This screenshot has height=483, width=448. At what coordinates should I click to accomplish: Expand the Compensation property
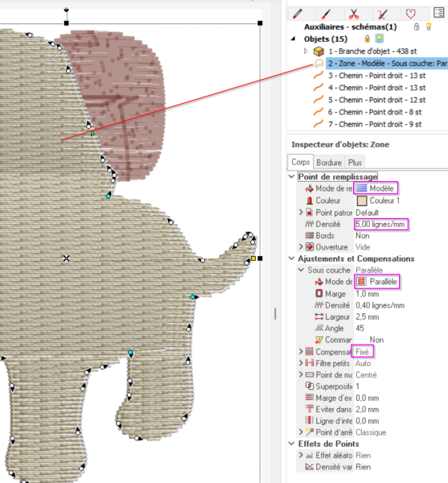[301, 352]
